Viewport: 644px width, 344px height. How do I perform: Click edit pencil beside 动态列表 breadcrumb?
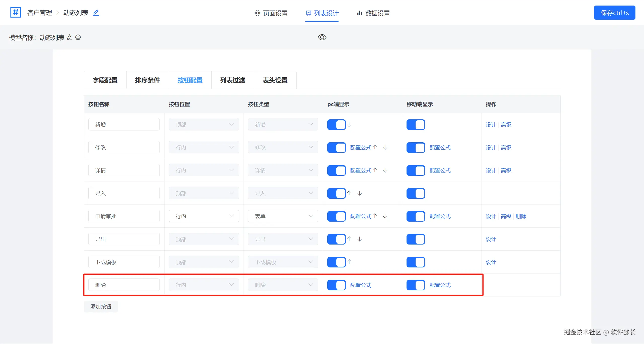click(x=96, y=13)
